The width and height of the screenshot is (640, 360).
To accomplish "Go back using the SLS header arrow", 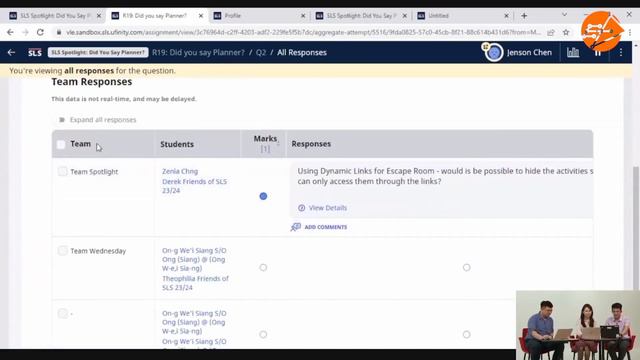I will 11,52.
